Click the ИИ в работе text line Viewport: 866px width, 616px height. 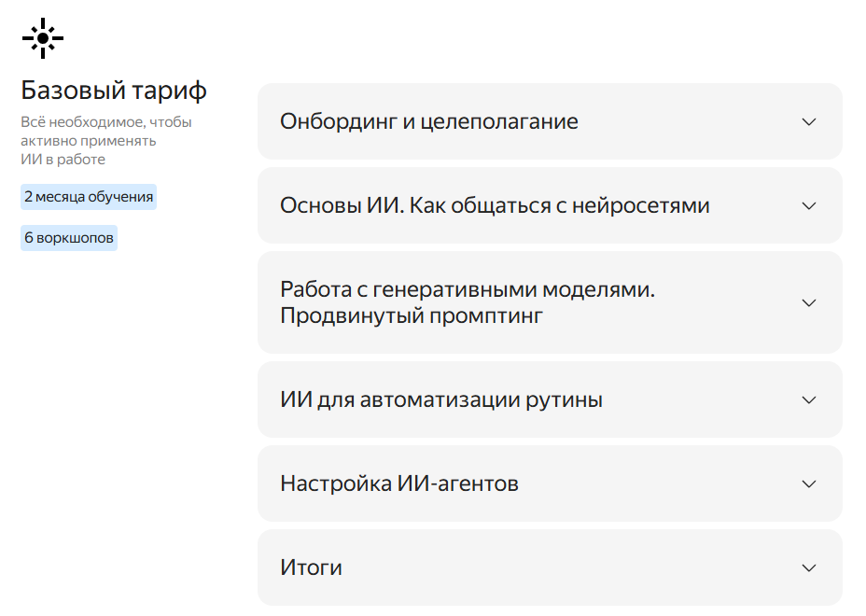pyautogui.click(x=63, y=160)
